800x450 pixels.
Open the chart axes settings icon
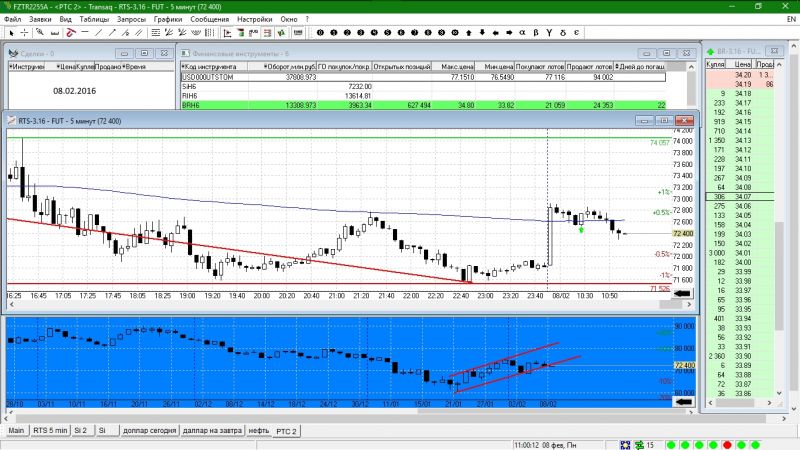[228, 33]
